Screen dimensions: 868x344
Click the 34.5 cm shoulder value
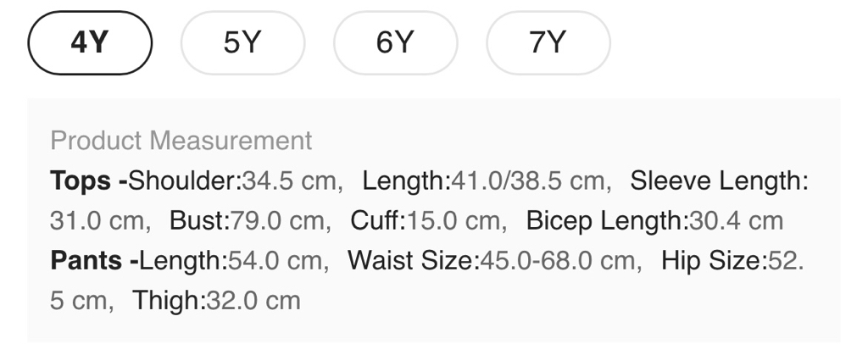292,180
